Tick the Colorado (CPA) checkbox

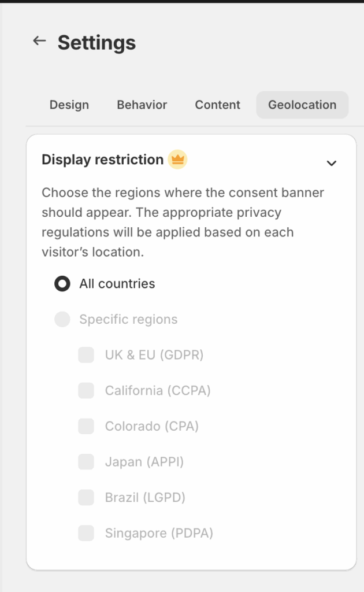tap(86, 426)
